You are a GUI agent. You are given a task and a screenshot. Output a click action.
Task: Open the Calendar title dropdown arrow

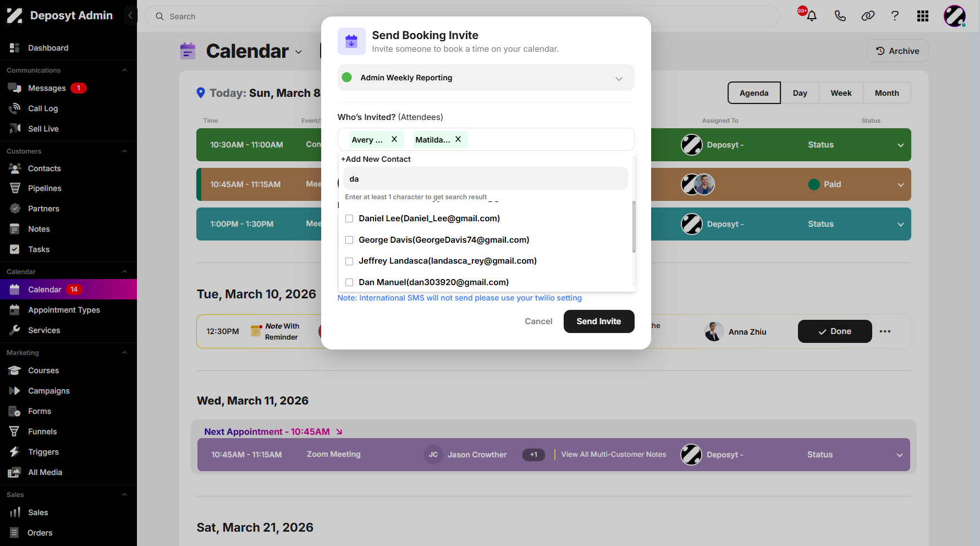click(x=299, y=52)
